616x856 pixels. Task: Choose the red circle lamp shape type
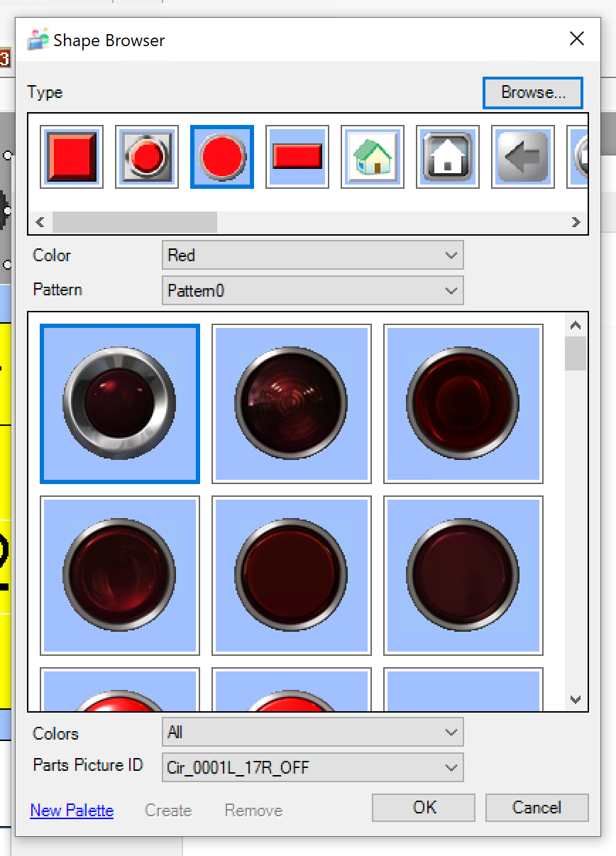[222, 157]
